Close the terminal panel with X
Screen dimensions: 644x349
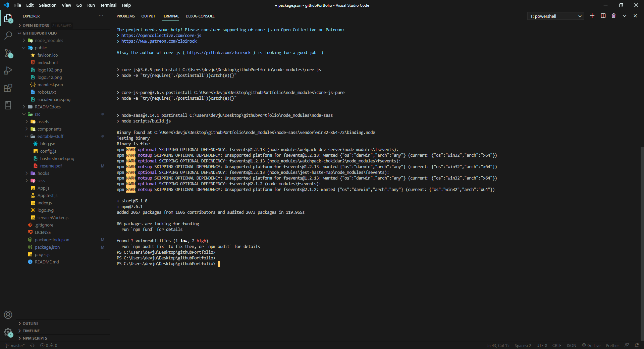pos(635,16)
